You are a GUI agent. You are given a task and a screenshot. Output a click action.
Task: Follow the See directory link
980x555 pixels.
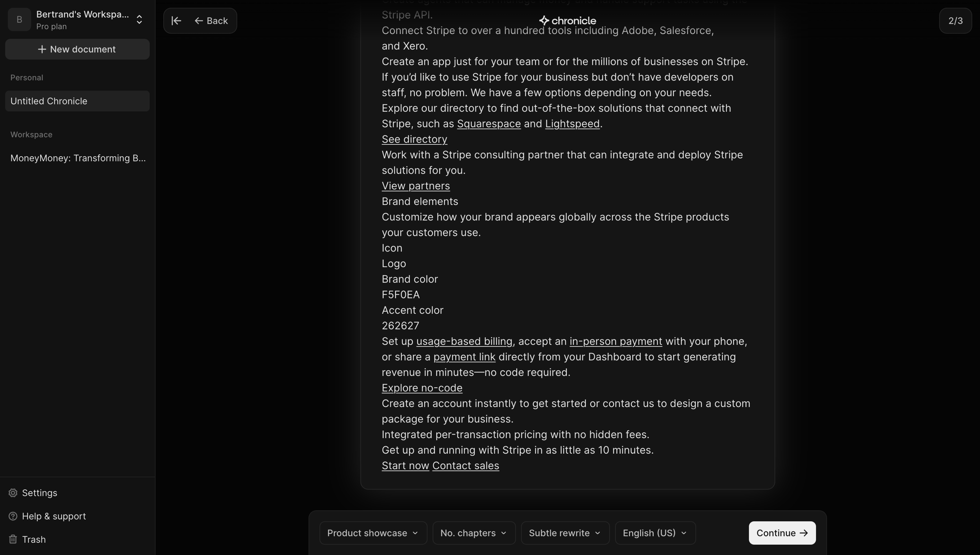(x=414, y=140)
